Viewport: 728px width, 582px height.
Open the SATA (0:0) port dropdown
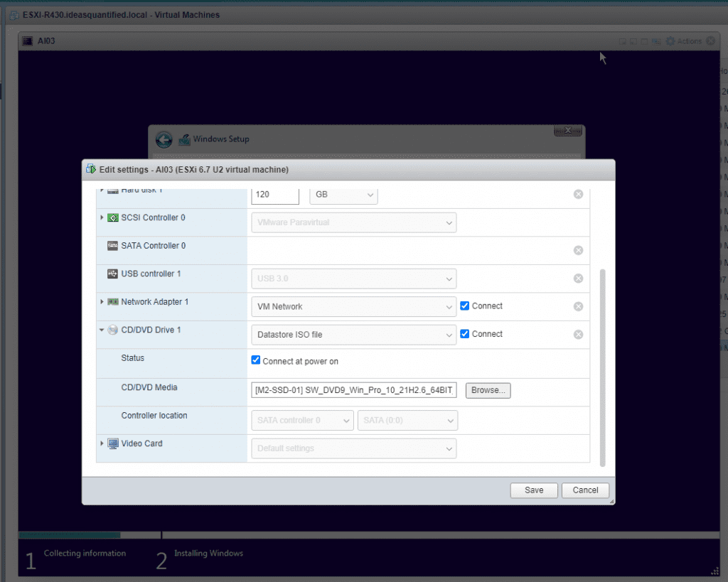(407, 421)
